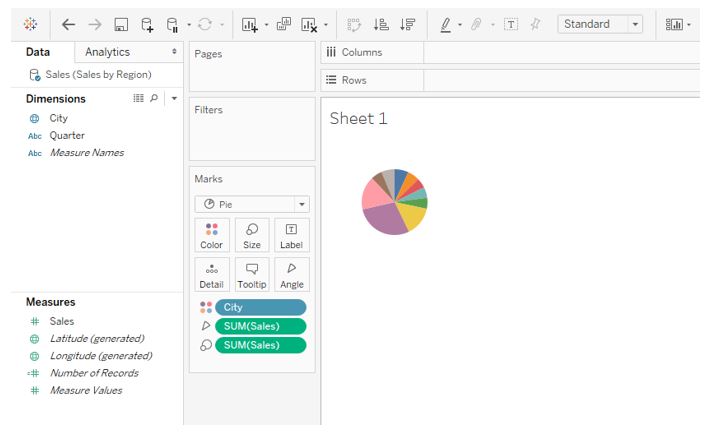Click the Redo forward arrow
The width and height of the screenshot is (712, 442).
95,24
